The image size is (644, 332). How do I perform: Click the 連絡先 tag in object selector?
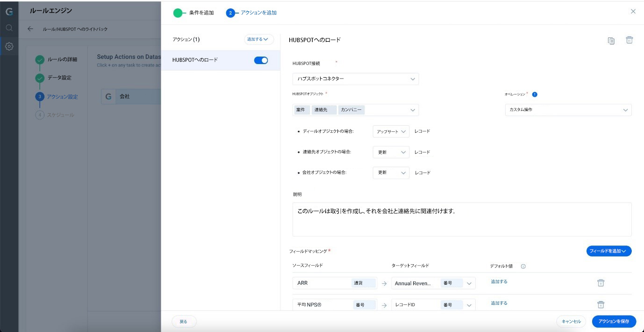point(324,110)
